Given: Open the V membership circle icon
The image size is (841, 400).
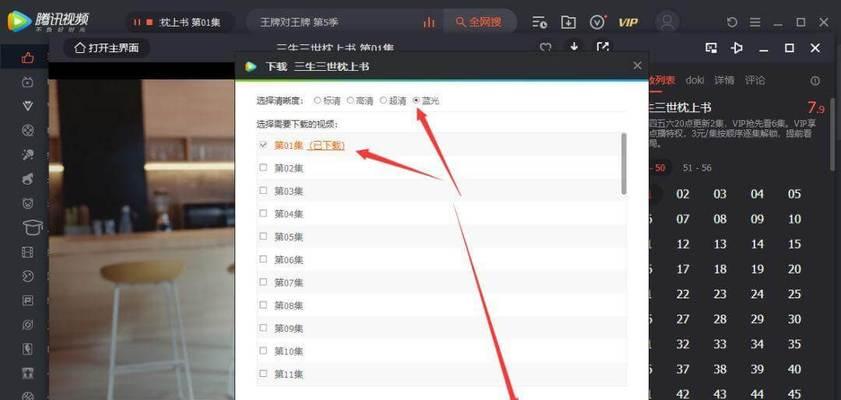Looking at the screenshot, I should pyautogui.click(x=597, y=22).
